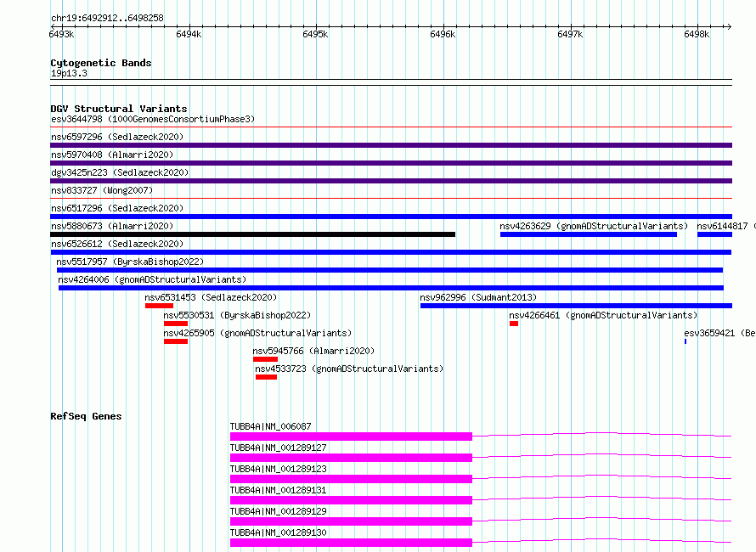Select the 6497k ruler tick label
The width and height of the screenshot is (756, 552).
pyautogui.click(x=570, y=34)
